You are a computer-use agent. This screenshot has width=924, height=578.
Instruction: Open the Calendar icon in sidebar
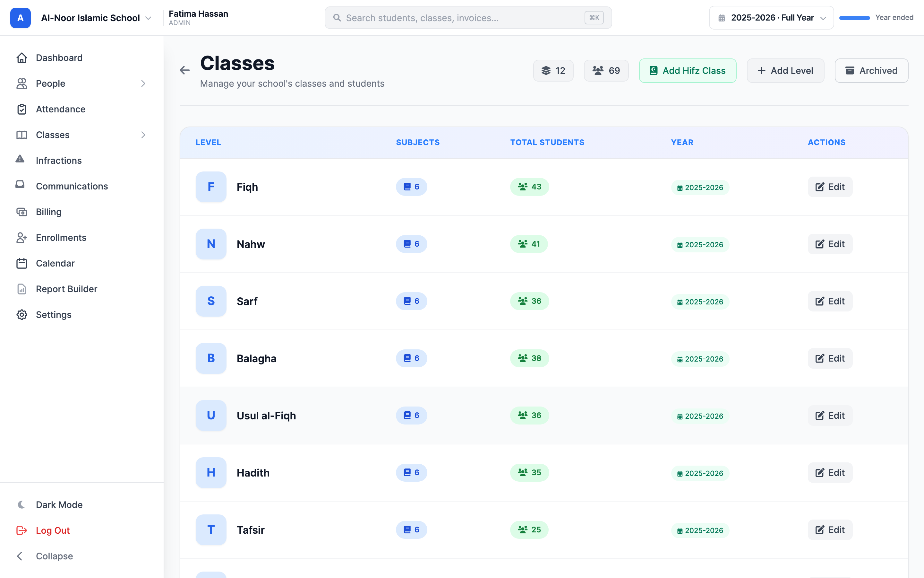22,263
